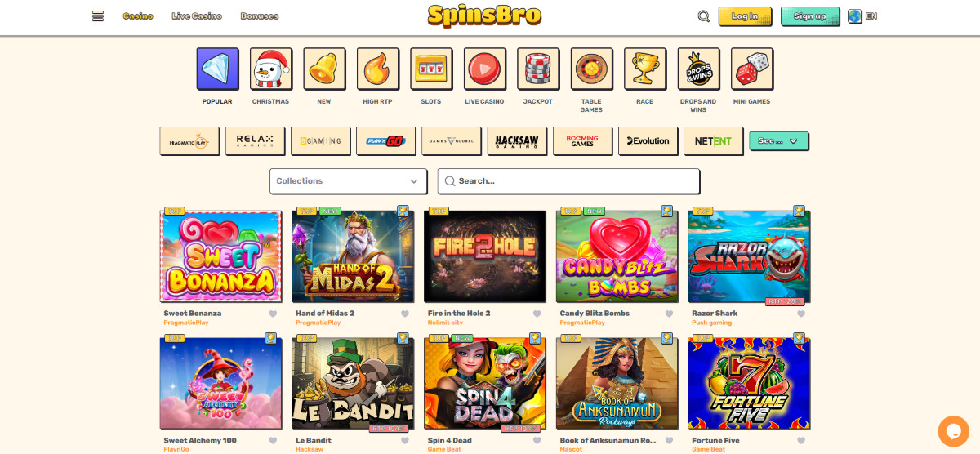
Task: Expand the Collections dropdown
Action: 348,181
